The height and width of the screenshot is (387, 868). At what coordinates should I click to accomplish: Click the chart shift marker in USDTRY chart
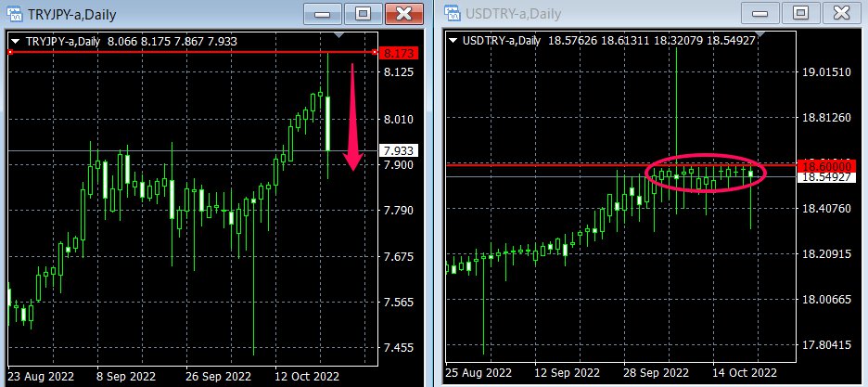click(x=760, y=34)
